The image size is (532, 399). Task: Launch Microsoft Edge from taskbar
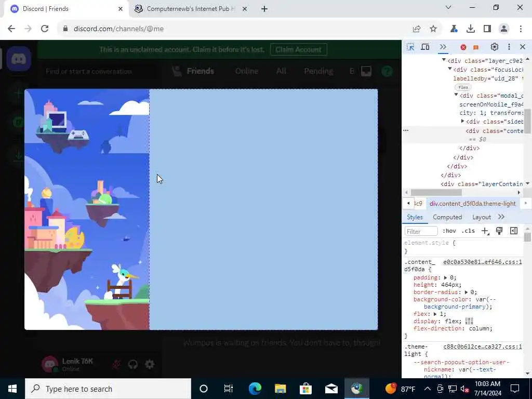tap(255, 389)
